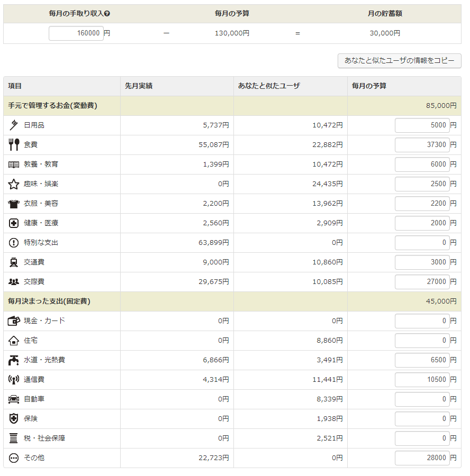
Task: Click the 特別な支出 exclamation icon
Action: 12,242
